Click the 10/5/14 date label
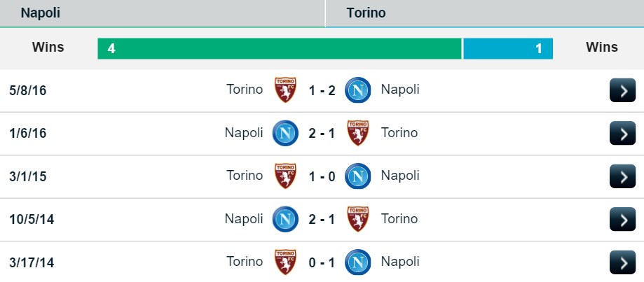Viewport: 644px width, 282px height. (32, 219)
